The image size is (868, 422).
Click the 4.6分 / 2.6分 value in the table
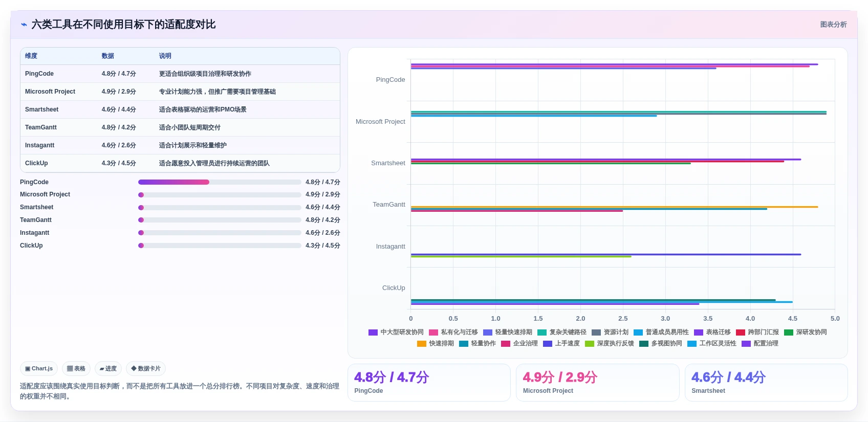(119, 145)
